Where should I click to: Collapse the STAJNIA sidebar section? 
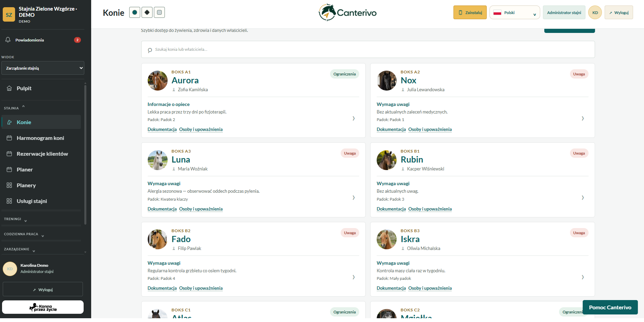pos(14,108)
